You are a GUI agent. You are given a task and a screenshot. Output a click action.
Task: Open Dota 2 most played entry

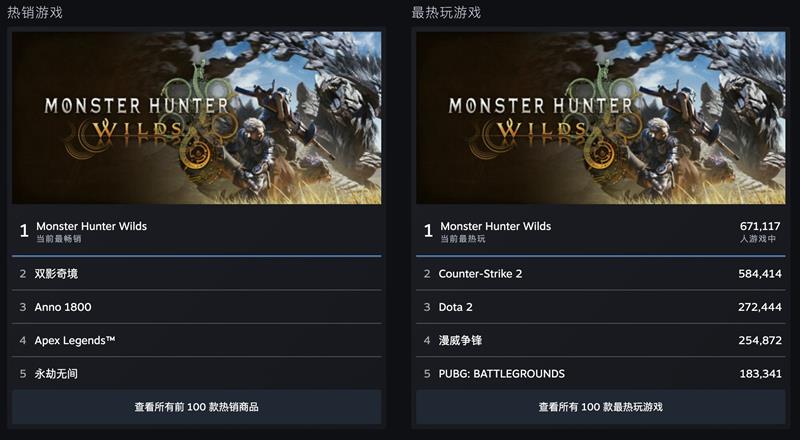(601, 307)
